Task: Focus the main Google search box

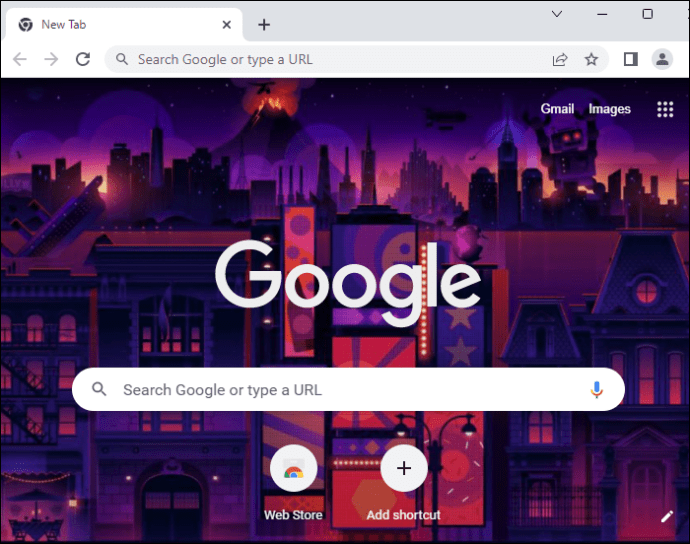Action: click(348, 390)
